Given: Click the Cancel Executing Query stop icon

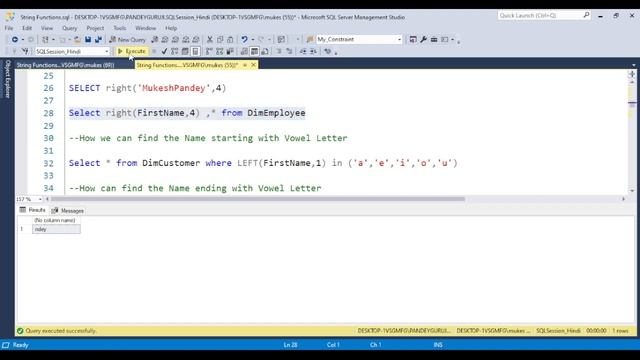Looking at the screenshot, I should click(x=154, y=51).
